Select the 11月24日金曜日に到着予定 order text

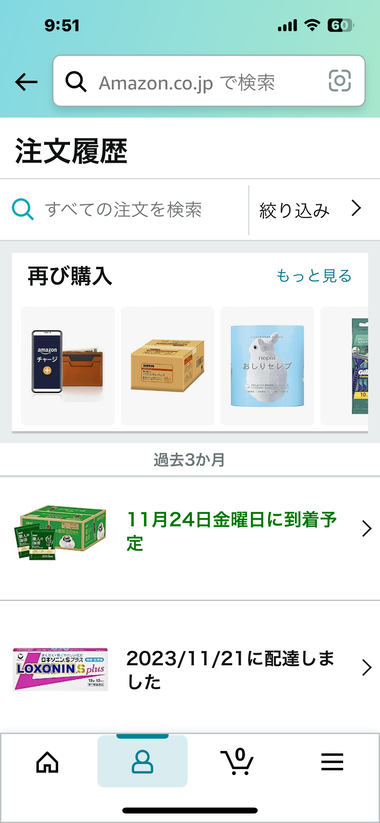(x=231, y=531)
